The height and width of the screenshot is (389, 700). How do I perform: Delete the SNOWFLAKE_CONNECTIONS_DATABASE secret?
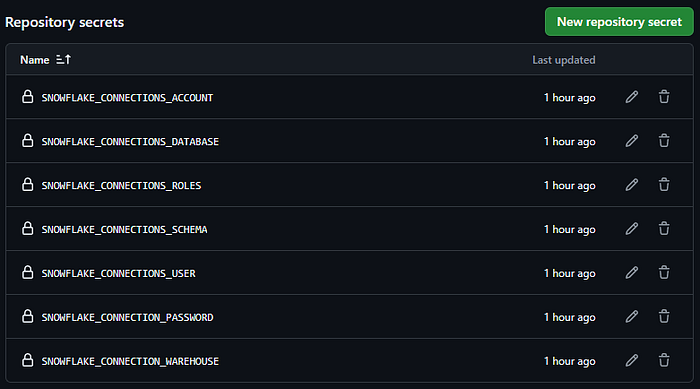664,141
